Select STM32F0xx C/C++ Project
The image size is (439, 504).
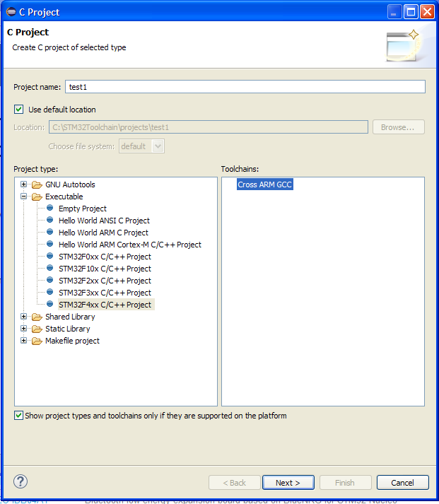105,257
